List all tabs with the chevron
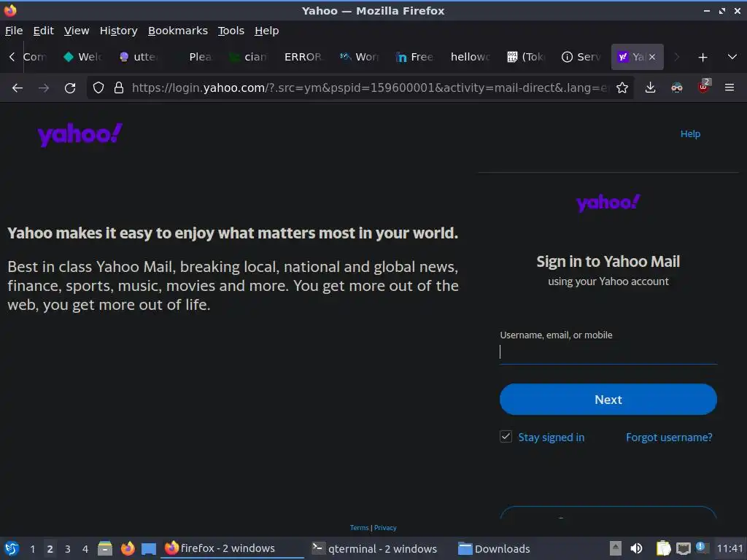 point(732,57)
